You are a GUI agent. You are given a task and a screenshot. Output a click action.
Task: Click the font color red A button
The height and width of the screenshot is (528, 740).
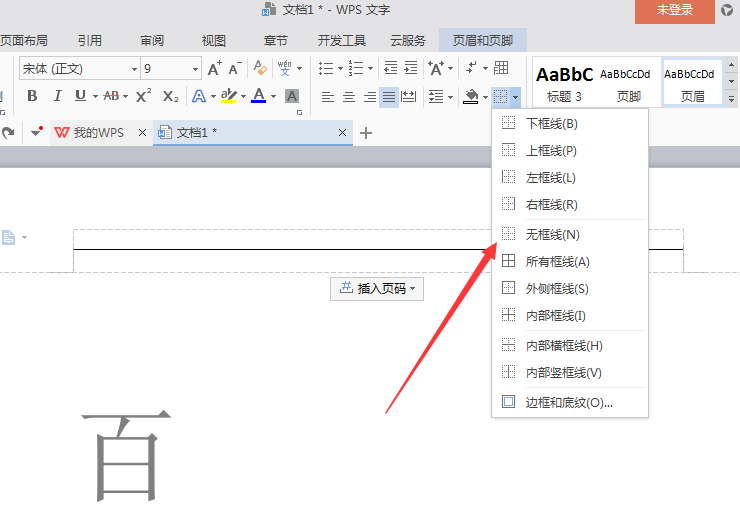259,96
